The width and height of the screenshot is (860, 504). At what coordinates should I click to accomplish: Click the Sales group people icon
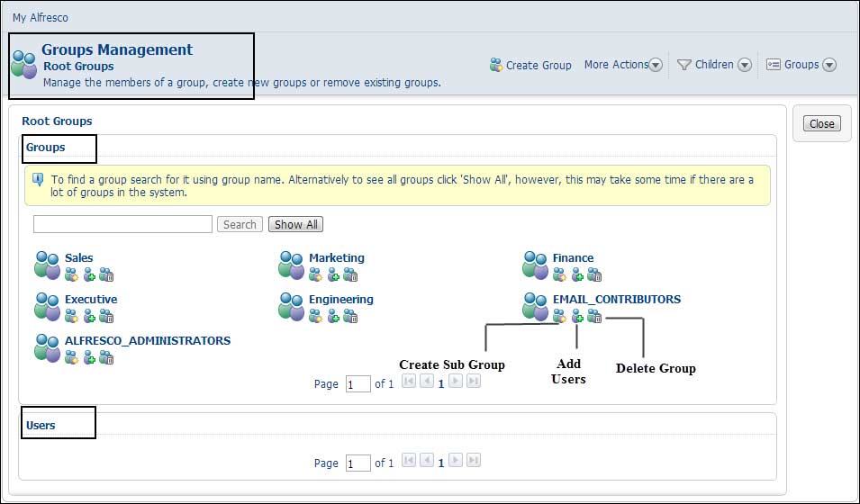click(47, 265)
